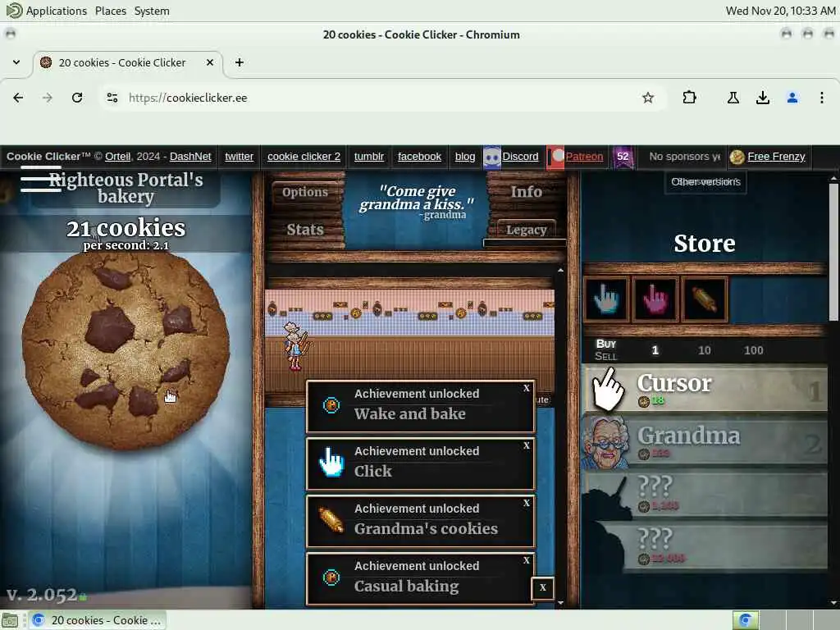Set bulk purchase amount to 1
The image size is (840, 630).
655,350
